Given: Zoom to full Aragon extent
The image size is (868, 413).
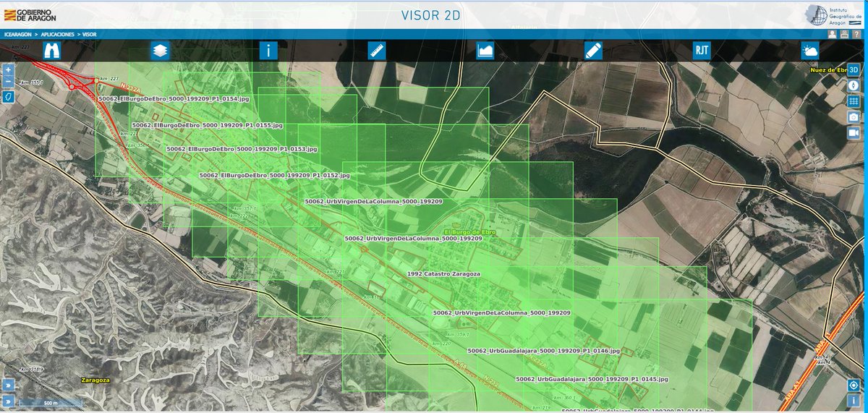Looking at the screenshot, I should [8, 95].
